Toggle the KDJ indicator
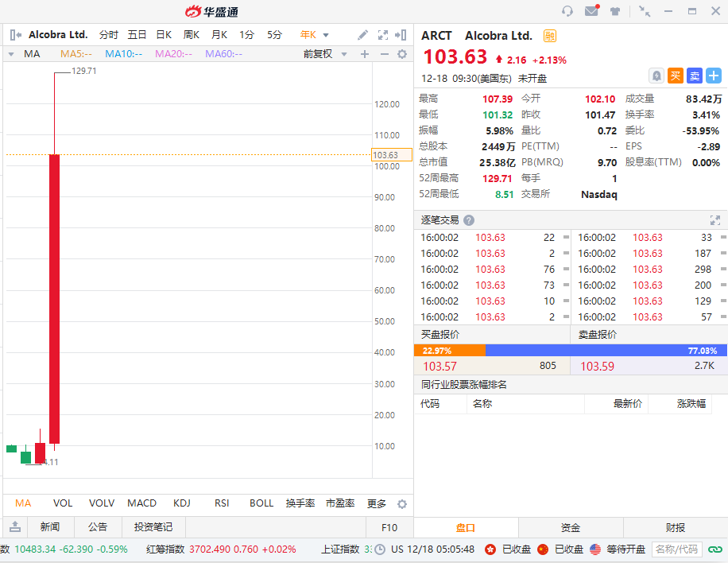728x563 pixels. tap(182, 503)
